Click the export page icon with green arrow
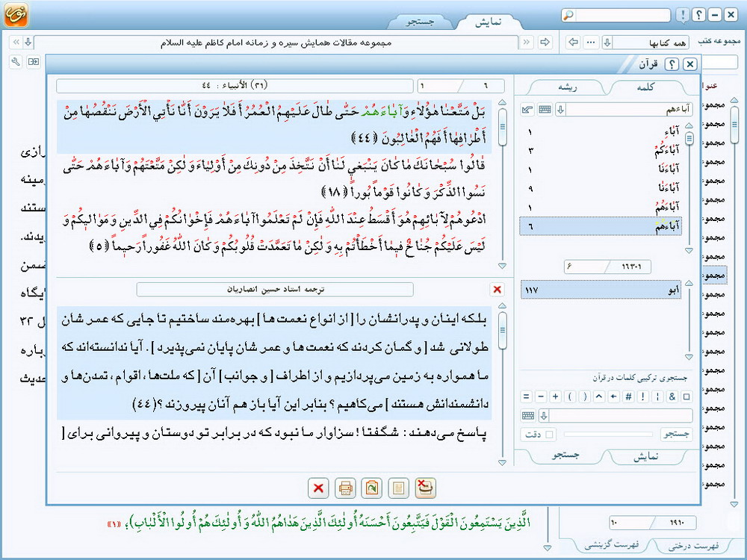The height and width of the screenshot is (560, 747). (x=371, y=488)
